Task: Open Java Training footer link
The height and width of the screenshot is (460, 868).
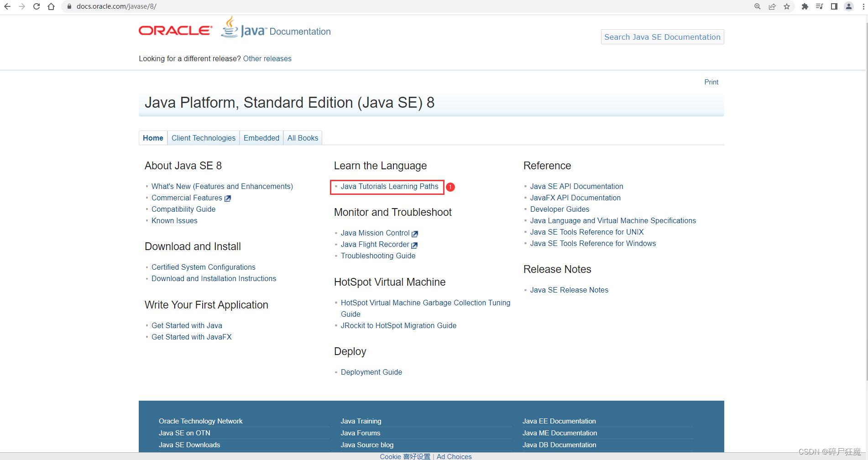Action: click(x=361, y=421)
